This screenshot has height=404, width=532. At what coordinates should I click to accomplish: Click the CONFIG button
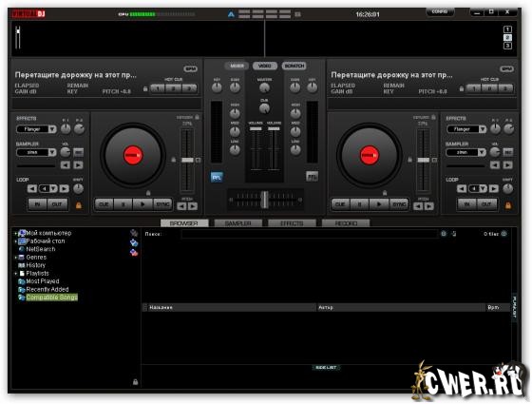tap(440, 11)
